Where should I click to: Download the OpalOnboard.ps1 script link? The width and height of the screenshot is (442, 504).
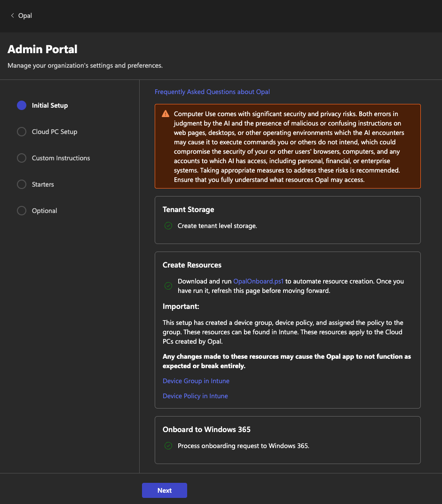(x=258, y=281)
